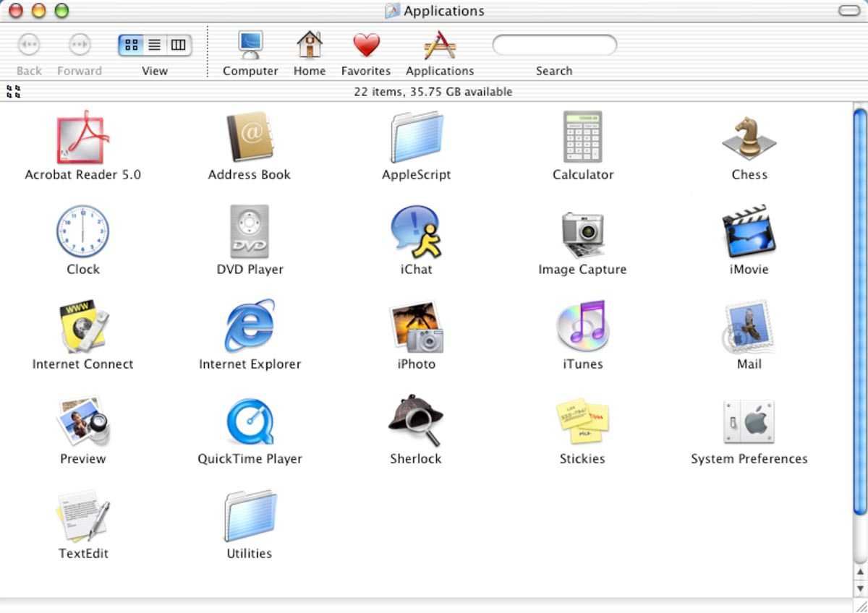Go to Computer from the toolbar
The image size is (868, 613).
(x=250, y=46)
